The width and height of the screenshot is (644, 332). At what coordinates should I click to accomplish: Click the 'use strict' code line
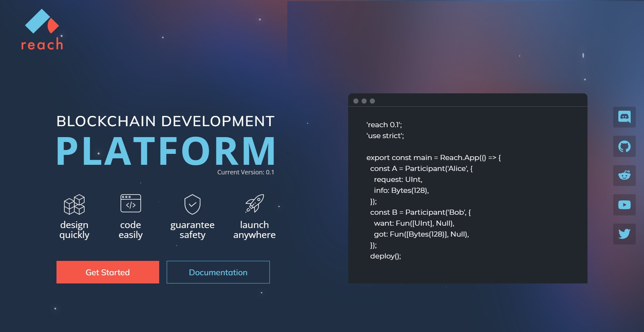point(385,136)
